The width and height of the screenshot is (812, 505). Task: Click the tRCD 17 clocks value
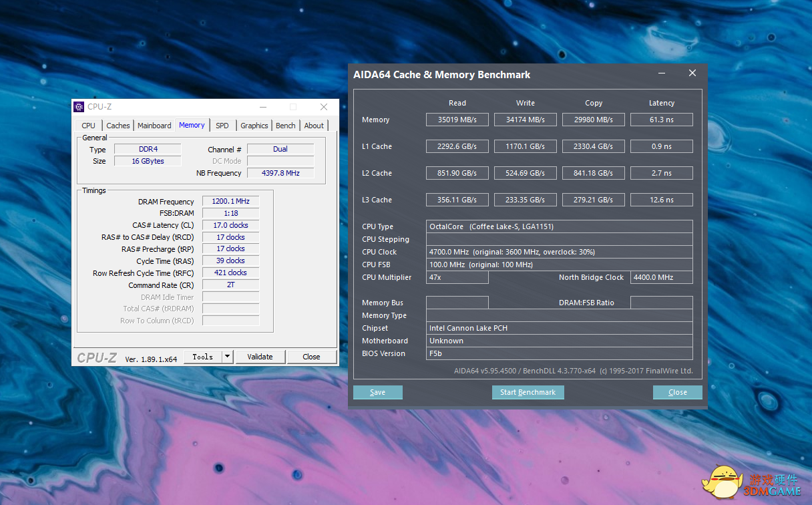click(230, 237)
